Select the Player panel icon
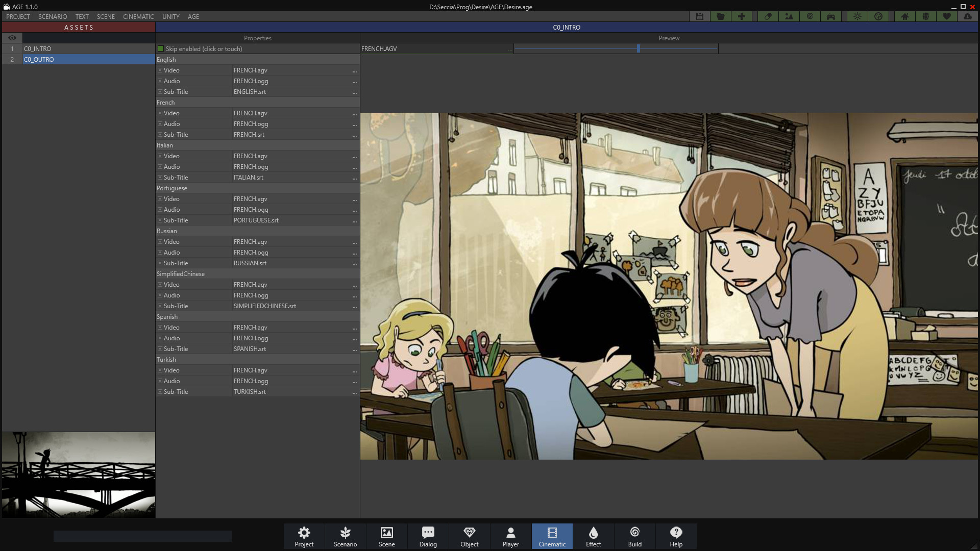The height and width of the screenshot is (551, 980). tap(510, 536)
